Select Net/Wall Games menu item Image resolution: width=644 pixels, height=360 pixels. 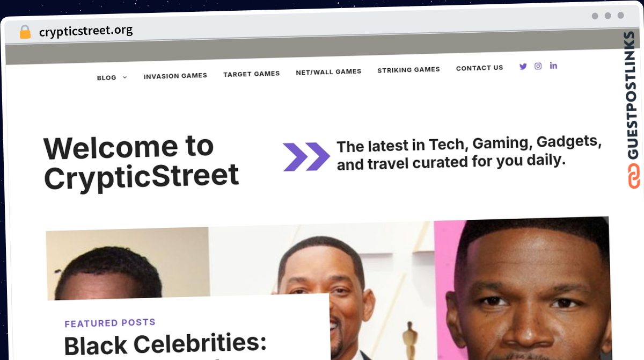click(x=328, y=71)
